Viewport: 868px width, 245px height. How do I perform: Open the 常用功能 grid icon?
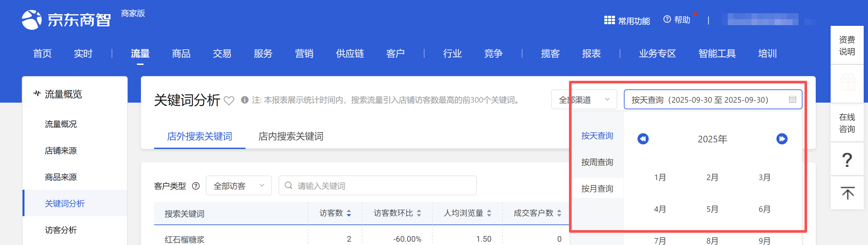609,20
